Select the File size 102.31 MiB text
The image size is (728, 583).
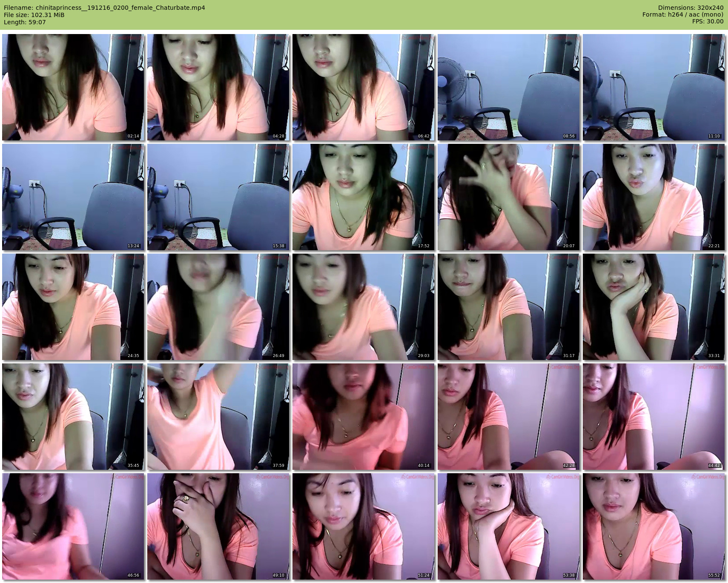click(34, 15)
